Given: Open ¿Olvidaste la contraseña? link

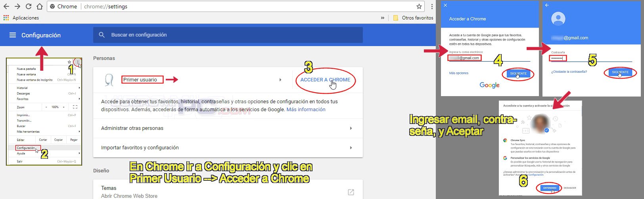Looking at the screenshot, I should click(569, 72).
